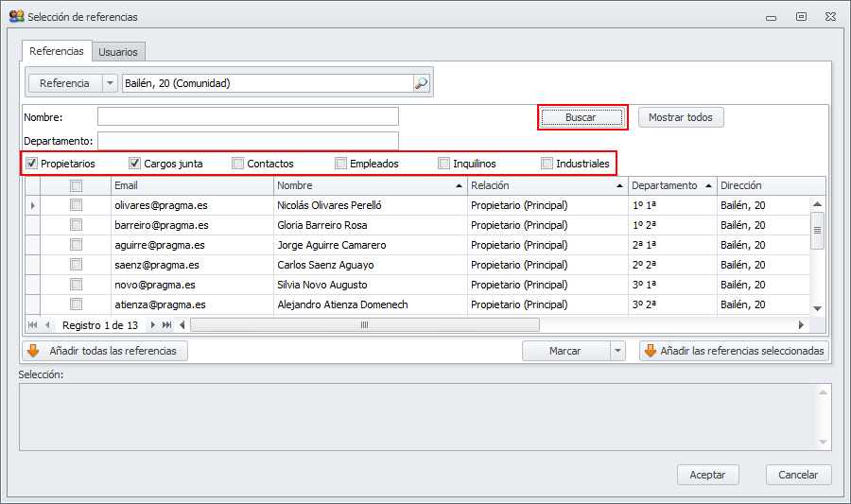Go to the next record in the navigator
The image size is (851, 504).
tap(153, 324)
